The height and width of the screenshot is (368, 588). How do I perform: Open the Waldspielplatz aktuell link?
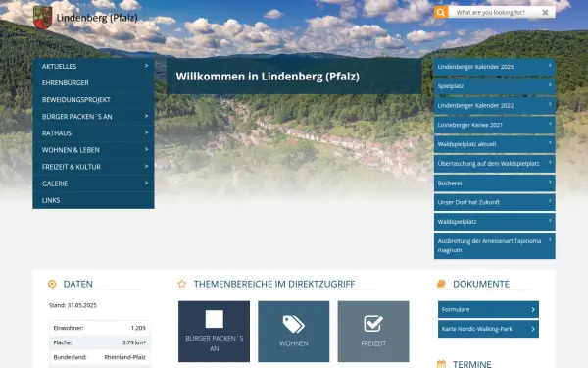pyautogui.click(x=495, y=144)
